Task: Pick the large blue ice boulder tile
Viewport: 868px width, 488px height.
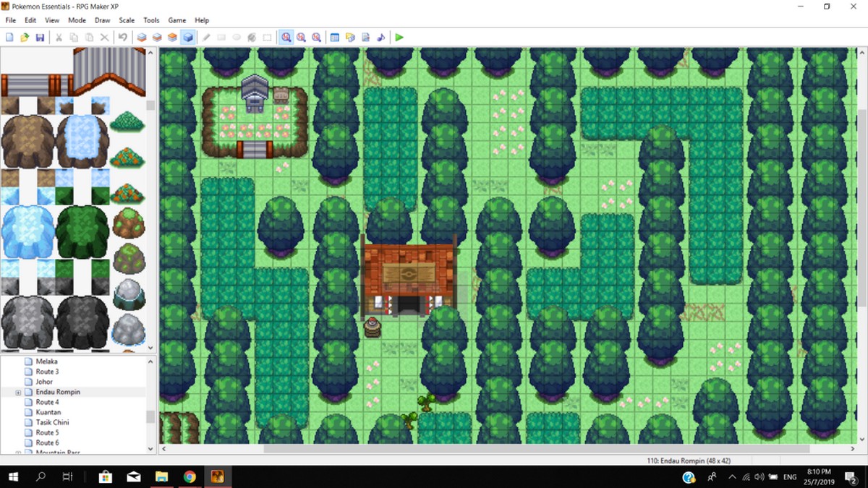Action: pos(27,233)
